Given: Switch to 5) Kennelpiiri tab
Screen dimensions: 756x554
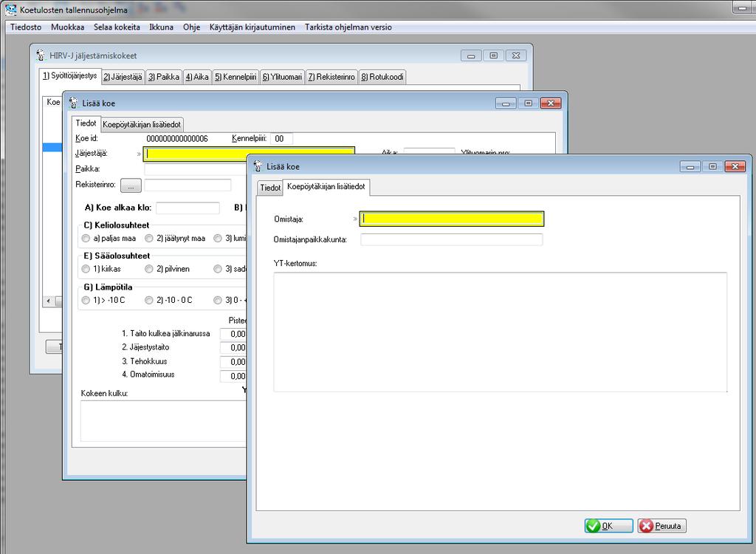Looking at the screenshot, I should tap(236, 77).
